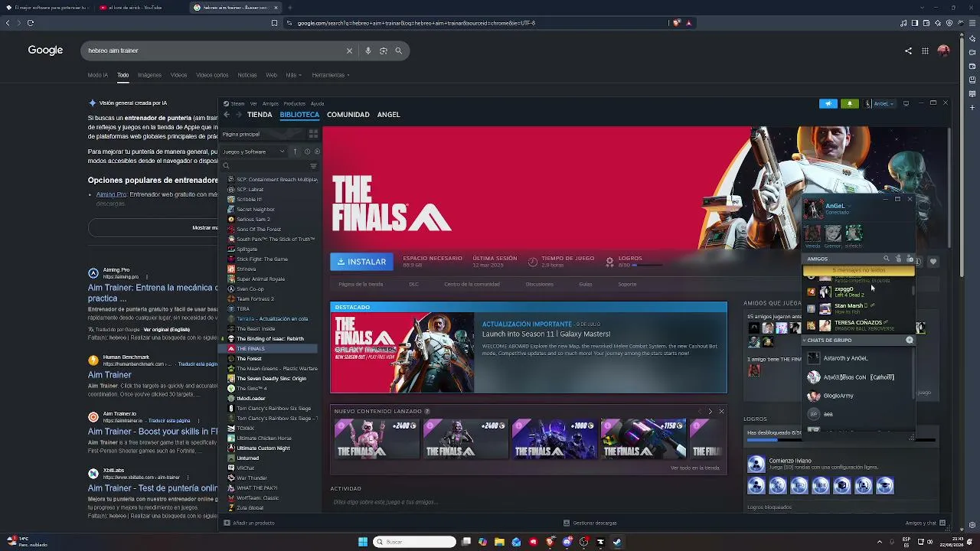Click the achievements progress bar
This screenshot has width=980, height=551.
pyautogui.click(x=773, y=440)
